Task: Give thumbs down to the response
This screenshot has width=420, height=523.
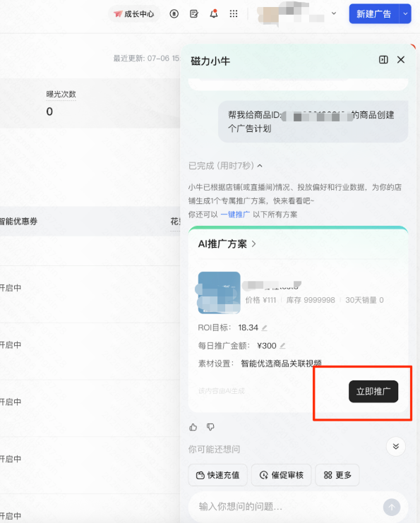Action: 210,427
